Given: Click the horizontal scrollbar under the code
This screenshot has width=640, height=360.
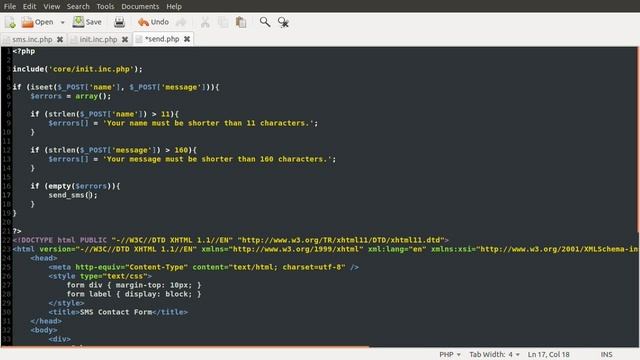Looking at the screenshot, I should [x=186, y=347].
